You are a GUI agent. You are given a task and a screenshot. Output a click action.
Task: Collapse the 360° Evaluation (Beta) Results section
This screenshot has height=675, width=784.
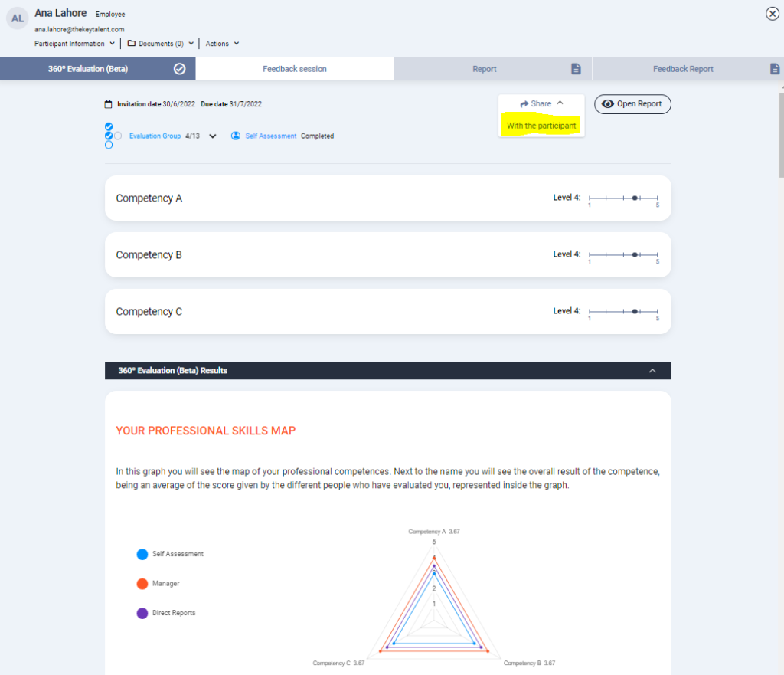pyautogui.click(x=652, y=371)
